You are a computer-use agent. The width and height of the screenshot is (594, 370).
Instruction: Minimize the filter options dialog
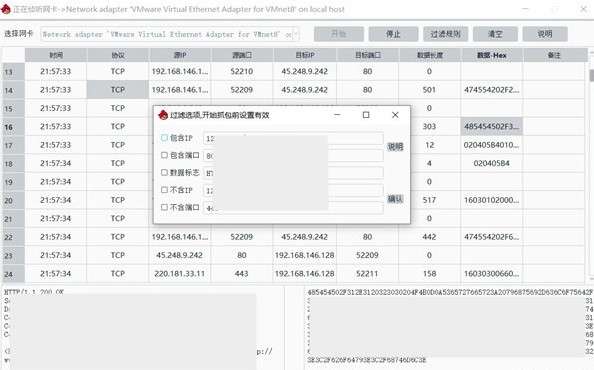tap(337, 115)
